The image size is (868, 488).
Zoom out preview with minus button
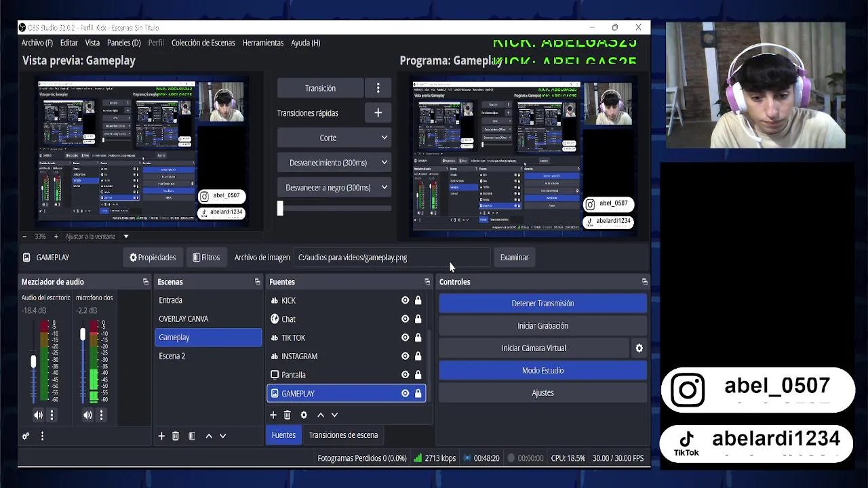[x=24, y=237]
